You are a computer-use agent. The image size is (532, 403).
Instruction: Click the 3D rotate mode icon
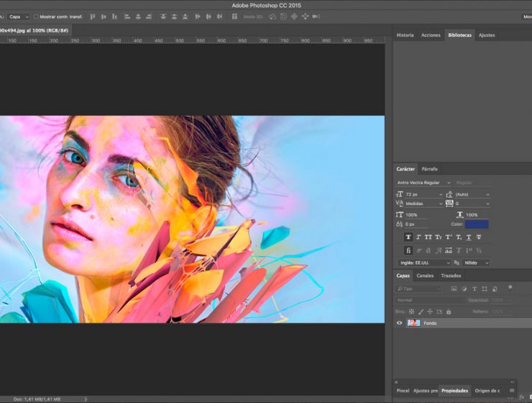click(272, 17)
